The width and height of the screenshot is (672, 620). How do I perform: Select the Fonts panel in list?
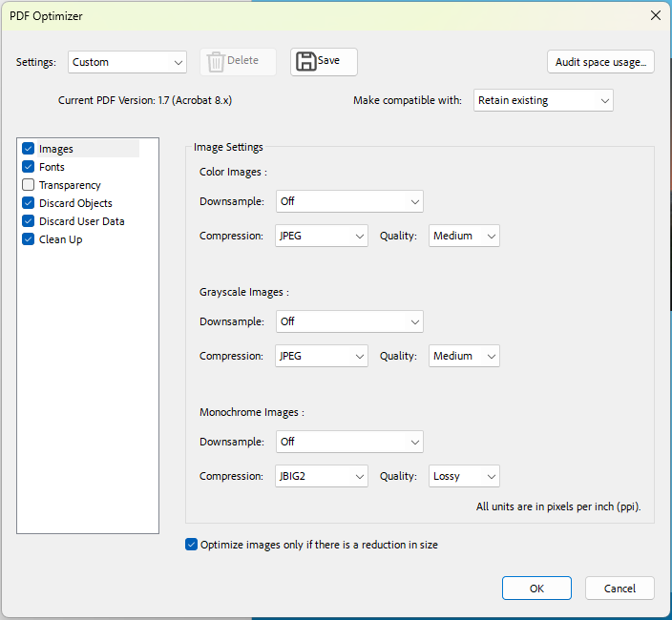point(52,167)
